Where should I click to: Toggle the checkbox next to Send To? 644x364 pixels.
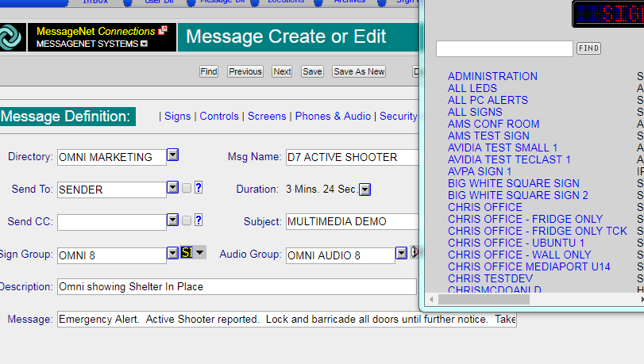point(187,188)
